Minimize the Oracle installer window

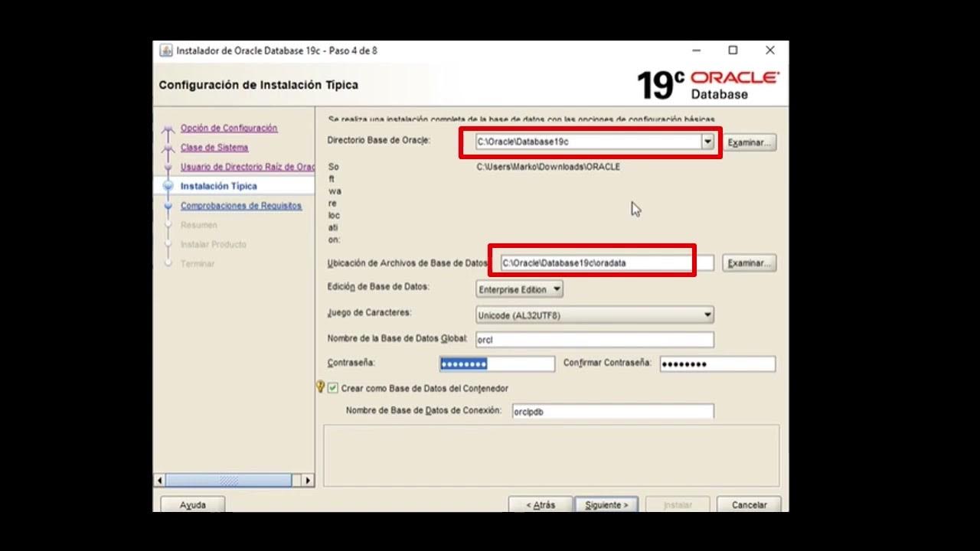pyautogui.click(x=697, y=51)
